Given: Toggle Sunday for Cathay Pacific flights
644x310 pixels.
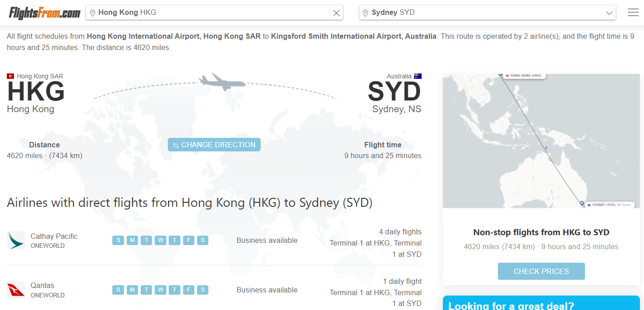Looking at the screenshot, I should [118, 240].
